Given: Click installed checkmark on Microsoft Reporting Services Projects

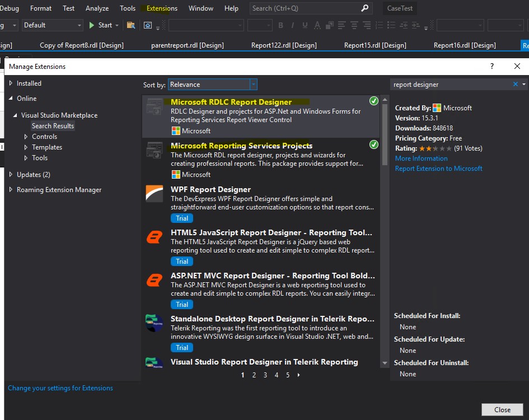Looking at the screenshot, I should [374, 144].
